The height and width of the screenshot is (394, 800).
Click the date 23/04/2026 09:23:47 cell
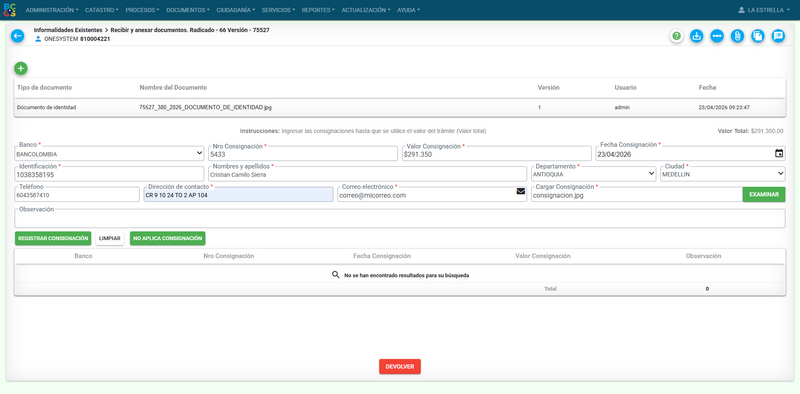tap(724, 108)
